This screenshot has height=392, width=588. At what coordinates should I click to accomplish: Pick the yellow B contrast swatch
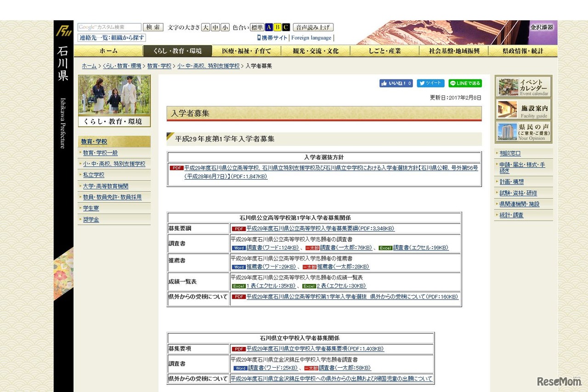pos(277,27)
